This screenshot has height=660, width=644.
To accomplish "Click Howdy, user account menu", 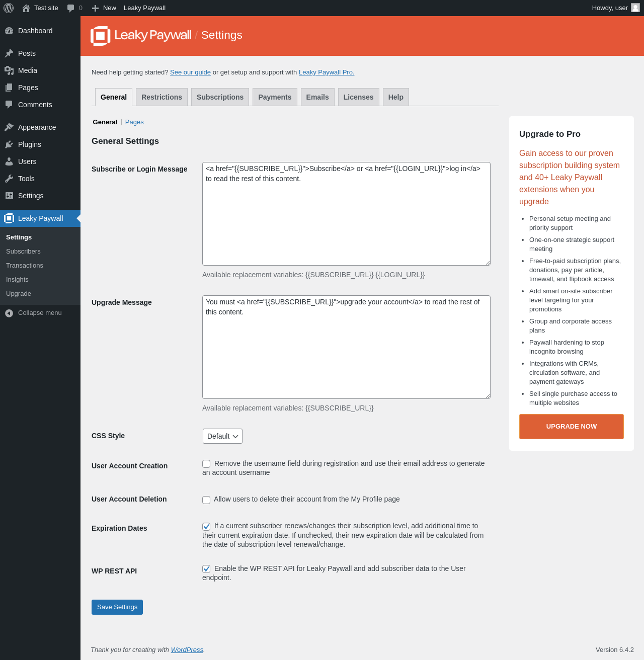I will (616, 8).
